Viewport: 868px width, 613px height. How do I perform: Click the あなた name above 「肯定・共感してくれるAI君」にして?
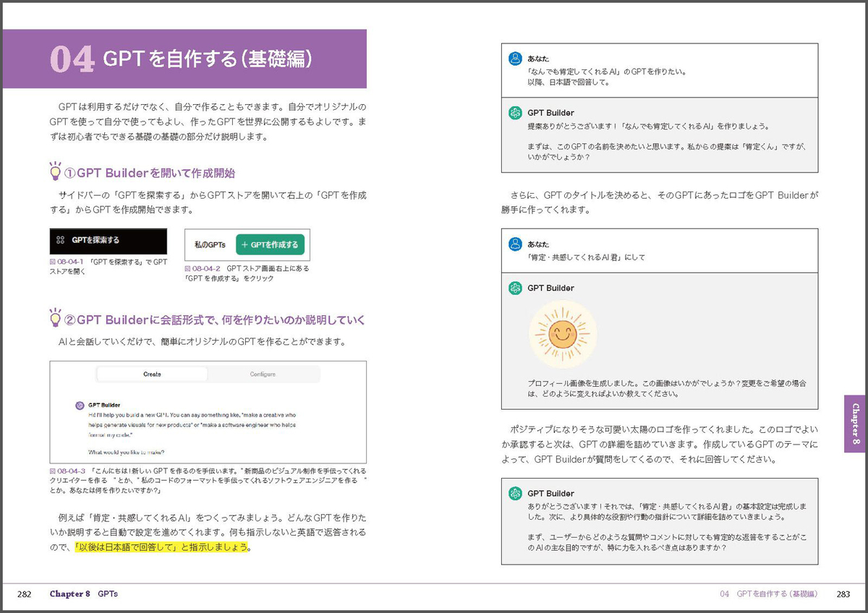tap(538, 244)
